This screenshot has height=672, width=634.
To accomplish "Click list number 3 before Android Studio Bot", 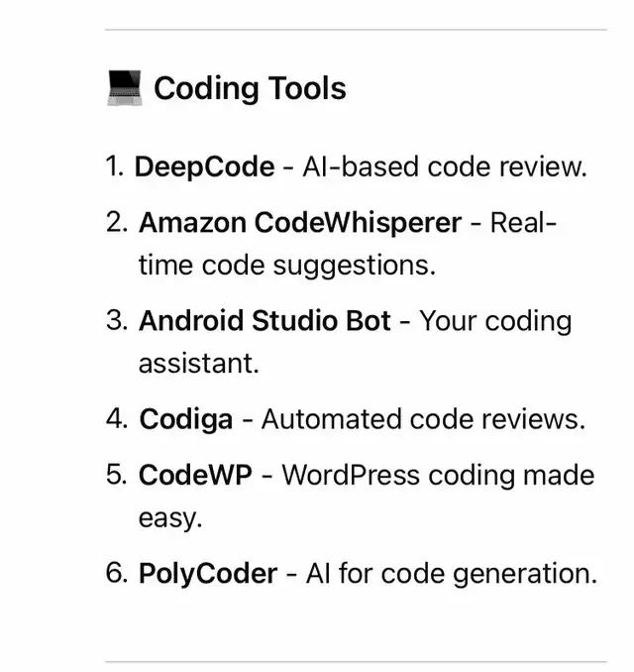I will click(117, 321).
